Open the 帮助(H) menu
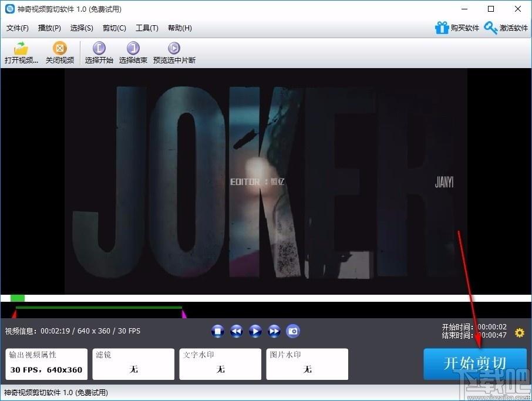 [180, 28]
